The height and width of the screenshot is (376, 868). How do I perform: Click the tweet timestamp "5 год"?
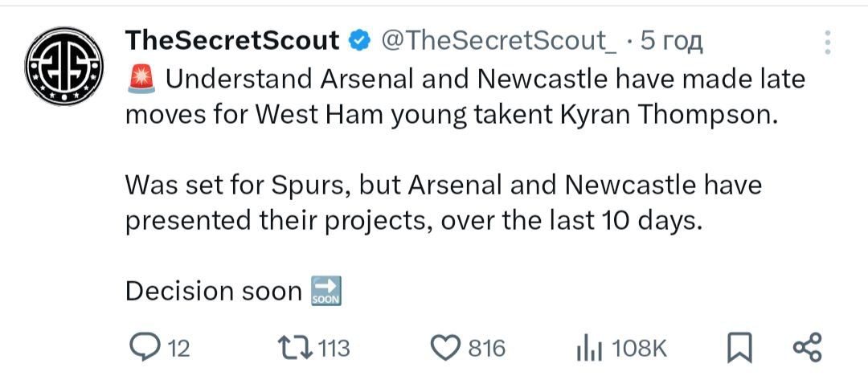click(671, 40)
